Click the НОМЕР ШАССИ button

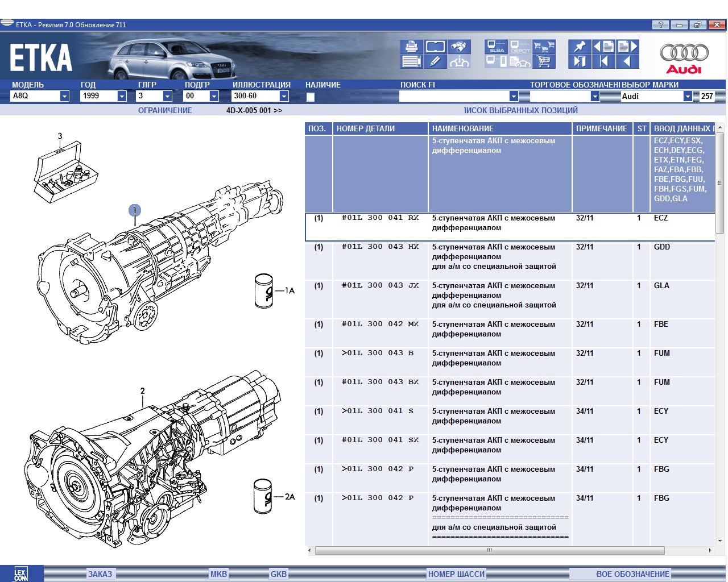click(457, 574)
